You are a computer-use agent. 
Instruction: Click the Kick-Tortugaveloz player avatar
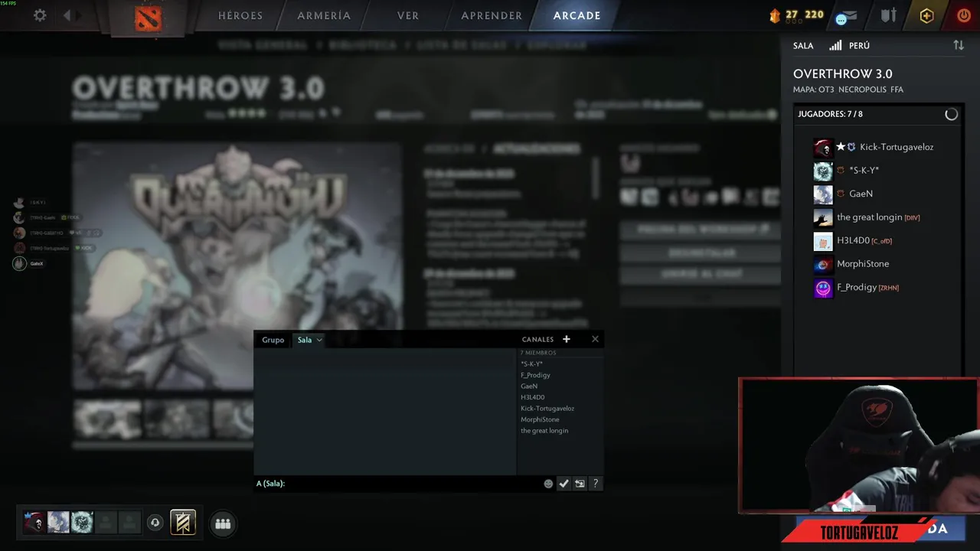point(823,148)
